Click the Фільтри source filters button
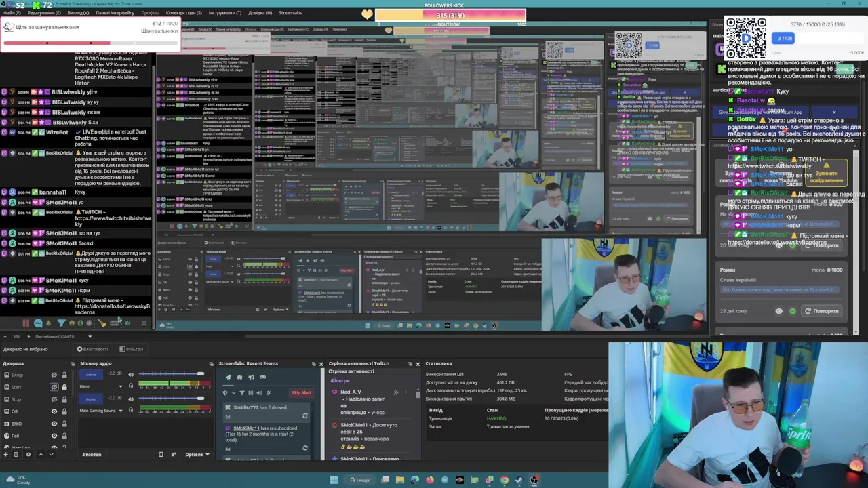868x488 pixels. click(131, 349)
